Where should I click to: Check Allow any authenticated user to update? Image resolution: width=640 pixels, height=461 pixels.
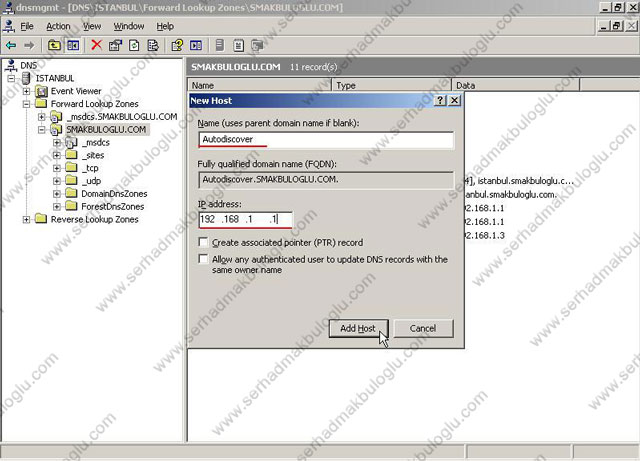(x=204, y=260)
